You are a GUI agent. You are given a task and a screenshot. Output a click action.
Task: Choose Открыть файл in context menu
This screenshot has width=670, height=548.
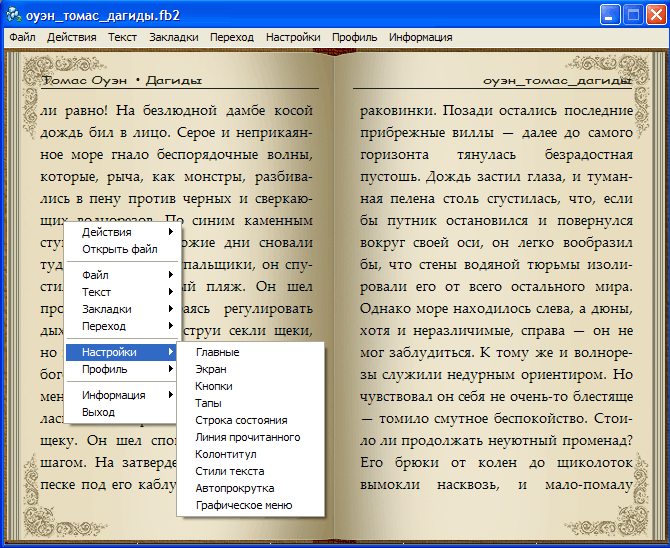click(119, 249)
